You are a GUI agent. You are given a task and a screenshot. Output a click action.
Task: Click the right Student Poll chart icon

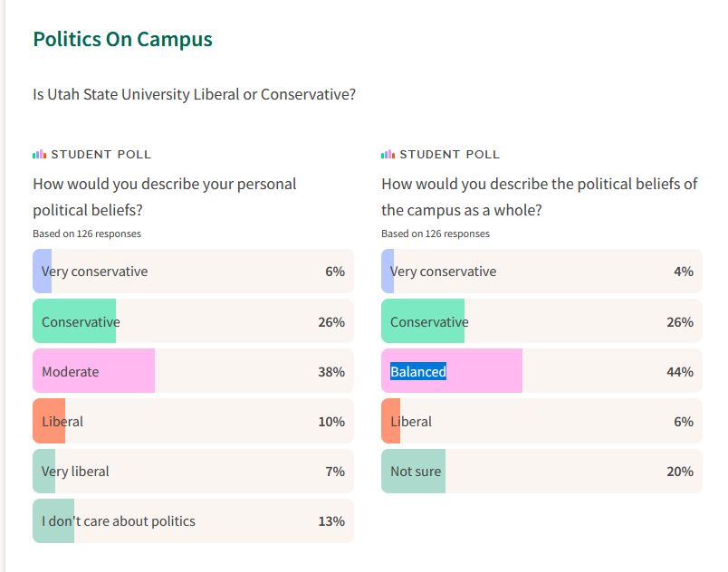point(388,155)
